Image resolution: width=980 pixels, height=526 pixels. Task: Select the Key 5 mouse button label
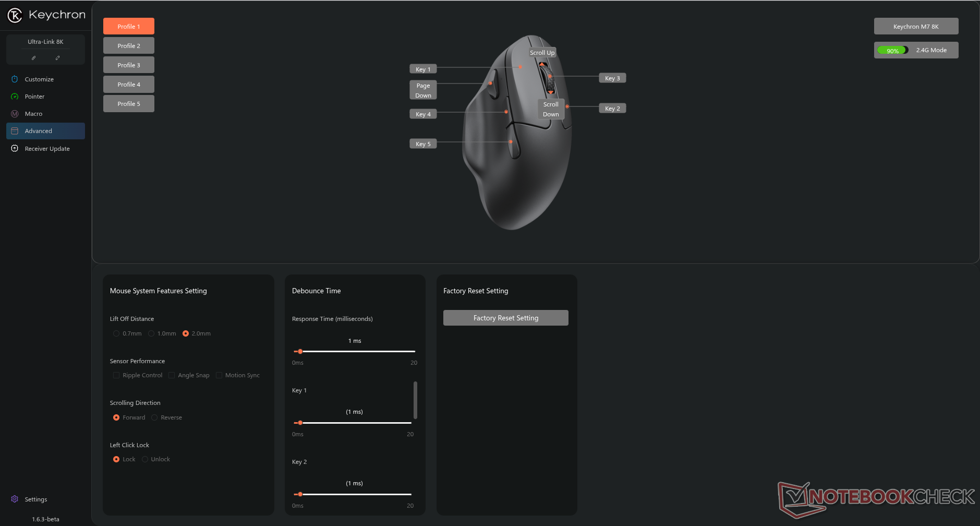pos(423,144)
